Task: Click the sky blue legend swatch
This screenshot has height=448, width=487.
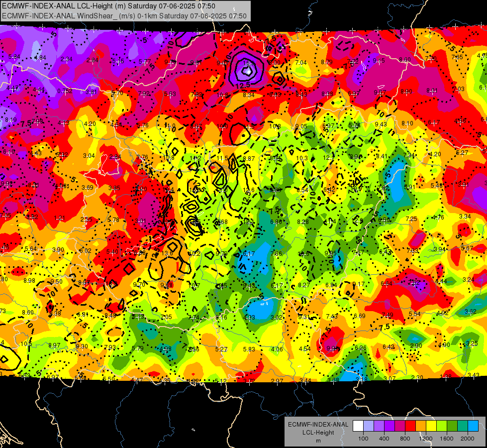Action: pos(473,426)
